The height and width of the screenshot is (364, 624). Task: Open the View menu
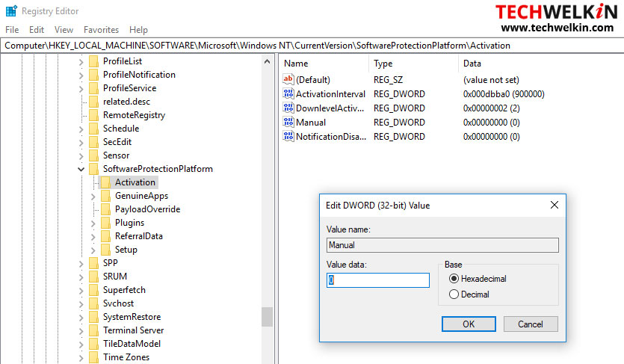coord(64,29)
